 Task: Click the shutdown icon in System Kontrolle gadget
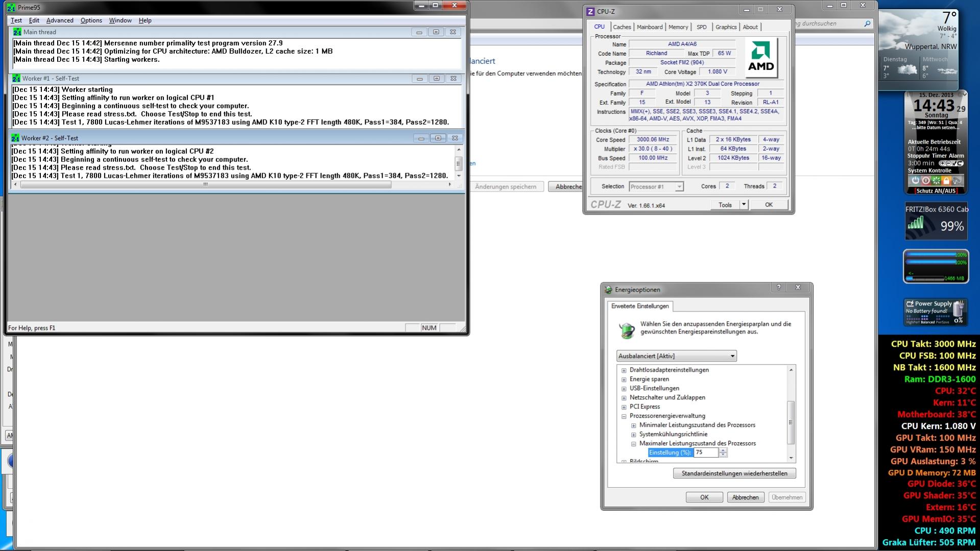[915, 180]
